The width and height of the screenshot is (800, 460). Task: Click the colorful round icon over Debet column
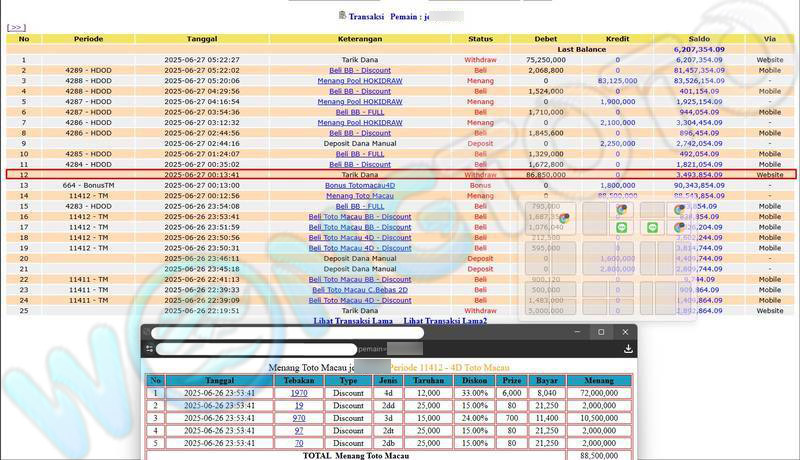click(564, 217)
